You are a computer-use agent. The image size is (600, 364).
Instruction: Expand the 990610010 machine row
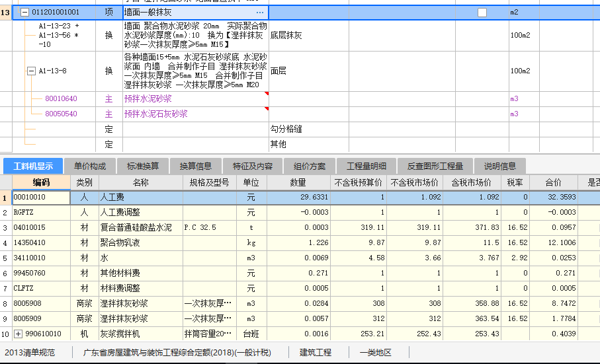[x=18, y=334]
